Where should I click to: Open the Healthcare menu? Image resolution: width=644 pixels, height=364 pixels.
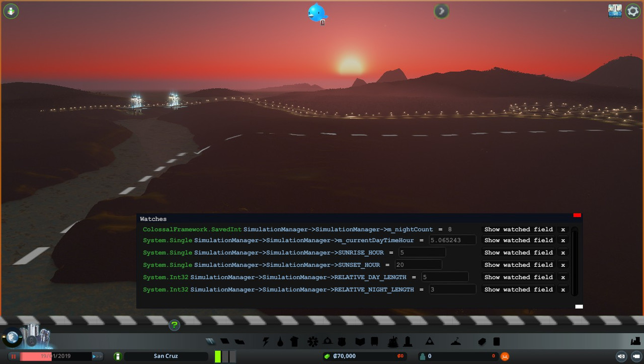(313, 342)
